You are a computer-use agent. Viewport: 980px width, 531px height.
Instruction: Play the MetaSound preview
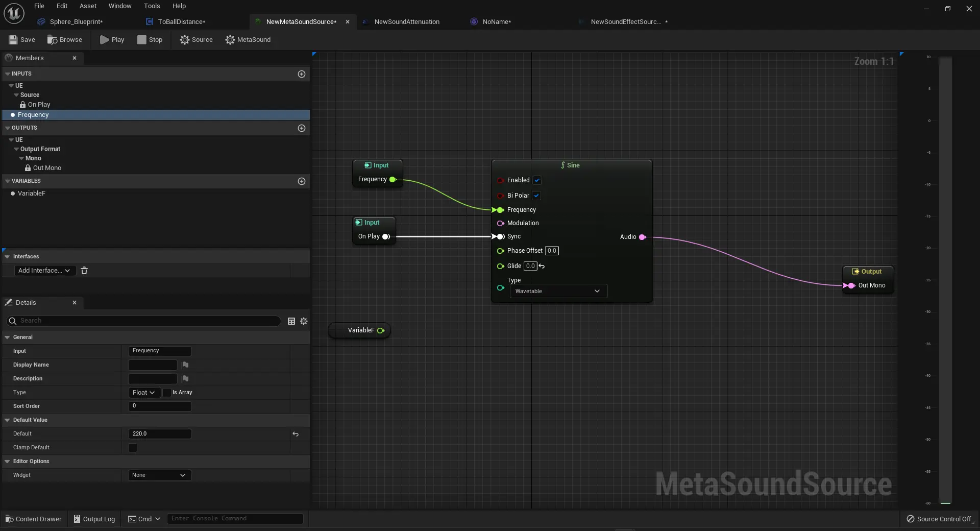(112, 40)
